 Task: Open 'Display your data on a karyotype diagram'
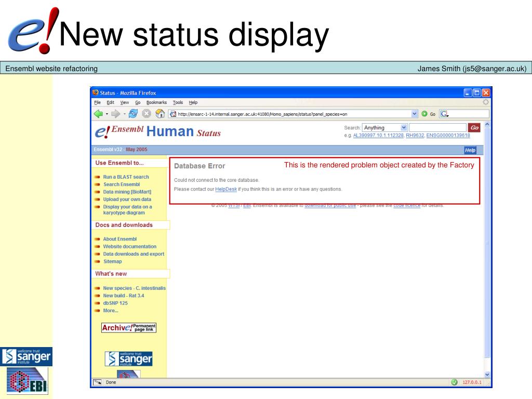coord(128,210)
